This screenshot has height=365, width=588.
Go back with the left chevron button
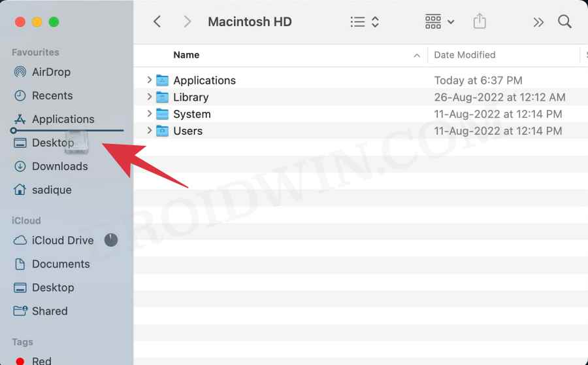[x=157, y=22]
